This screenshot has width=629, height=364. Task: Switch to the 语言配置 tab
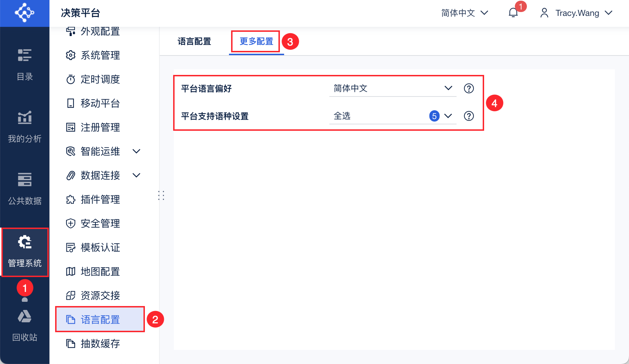[x=194, y=42]
